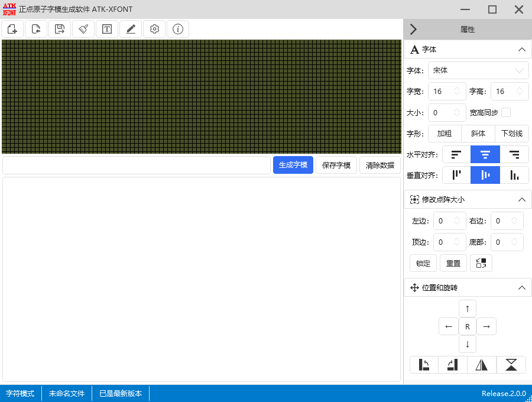
Task: Flip glyph horizontally with mirror icon
Action: 481,365
